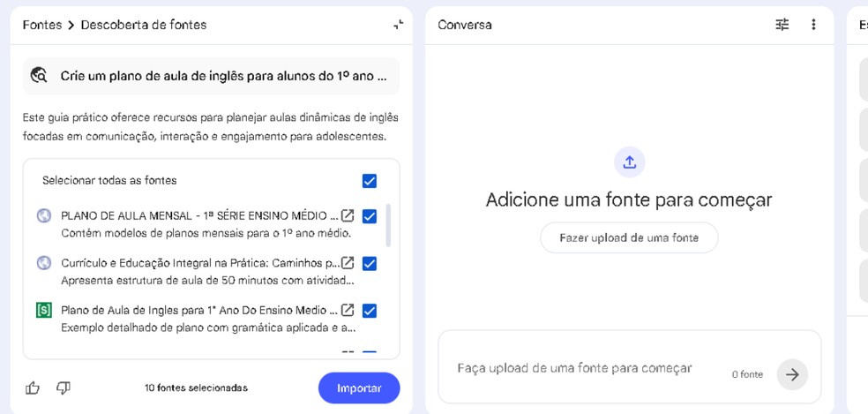The height and width of the screenshot is (414, 868).
Task: Click the search query box 'Crie um plano'
Action: [211, 76]
